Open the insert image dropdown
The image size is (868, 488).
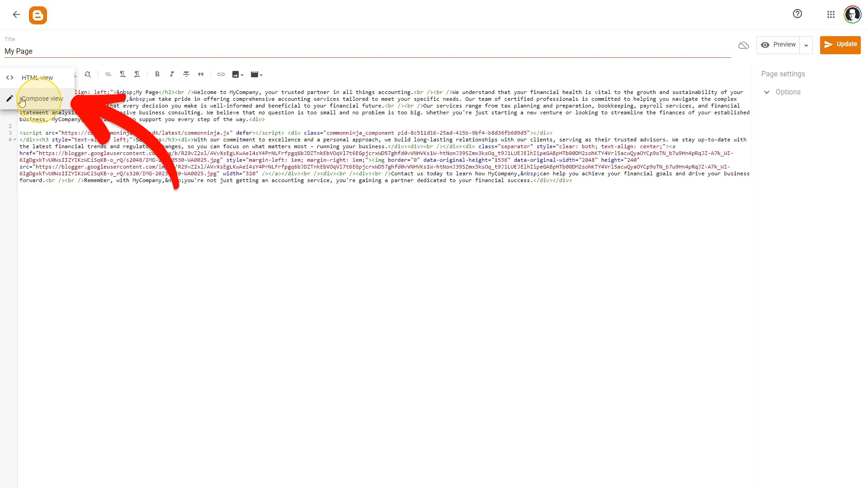click(x=238, y=75)
